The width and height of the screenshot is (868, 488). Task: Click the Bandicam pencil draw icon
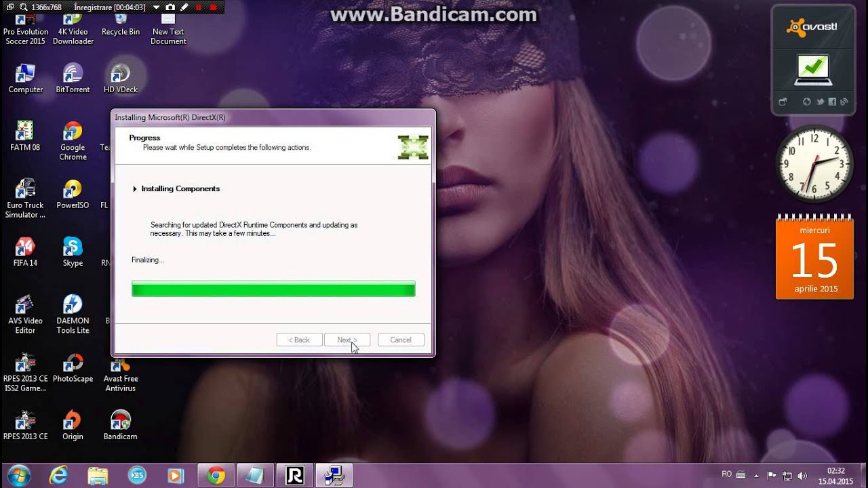click(x=184, y=7)
